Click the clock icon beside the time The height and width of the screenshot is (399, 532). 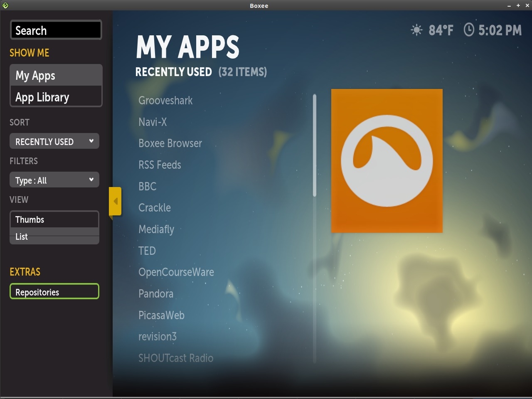coord(469,30)
